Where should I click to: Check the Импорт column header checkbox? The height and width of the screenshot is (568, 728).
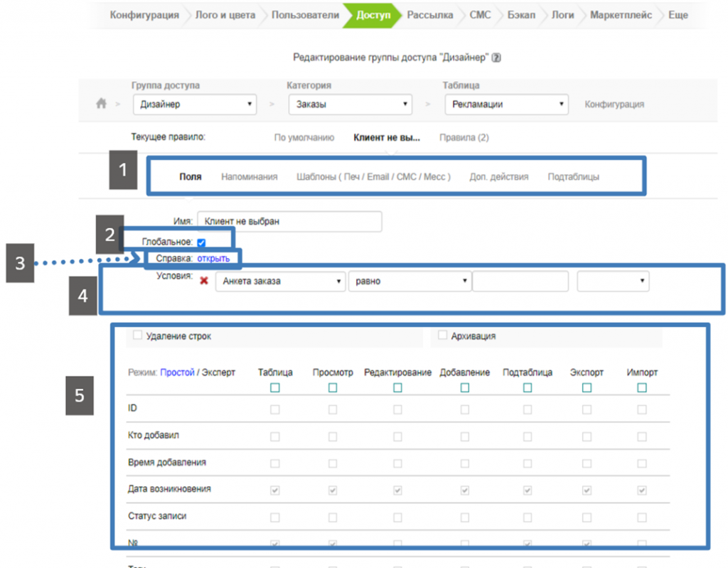point(642,387)
